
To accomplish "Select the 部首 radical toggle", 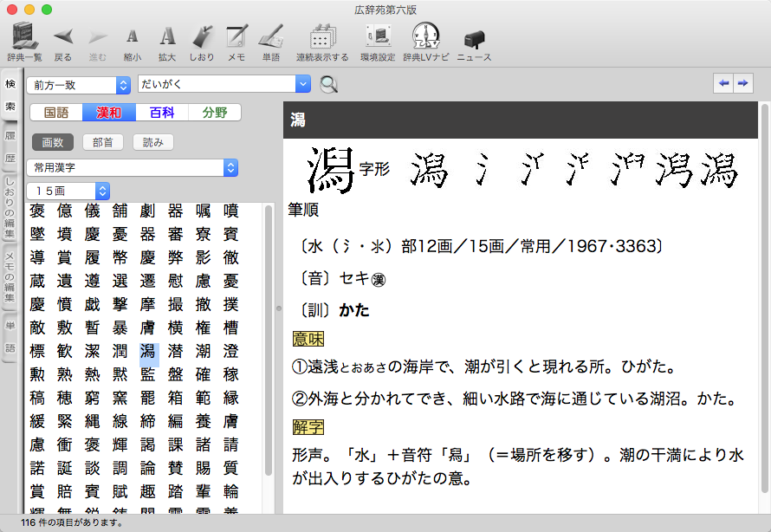I will point(103,142).
